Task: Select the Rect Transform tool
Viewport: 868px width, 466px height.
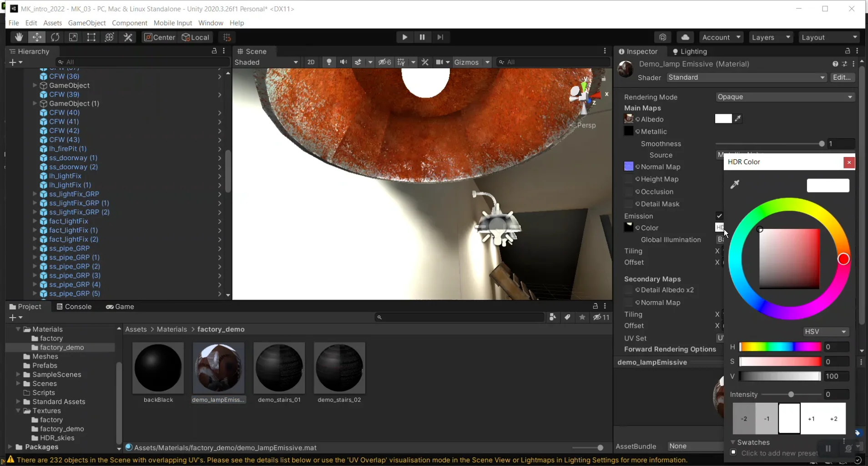Action: (91, 37)
